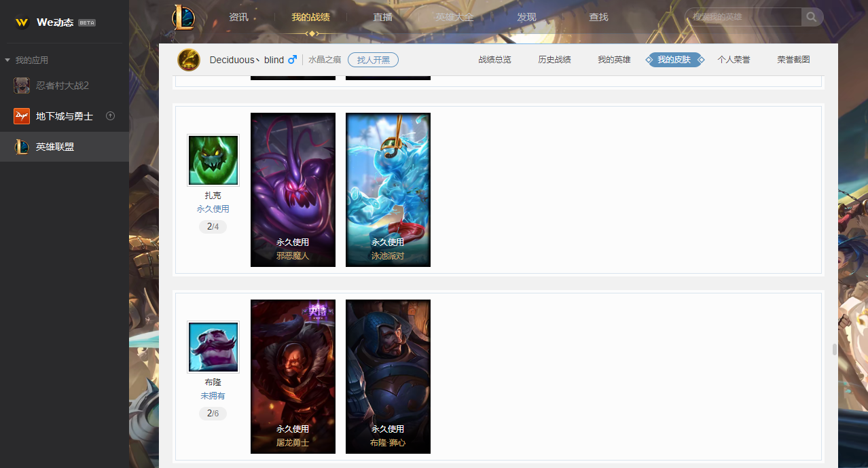Open the 泳池派对 skin thumbnail
The image size is (868, 468).
tap(388, 190)
